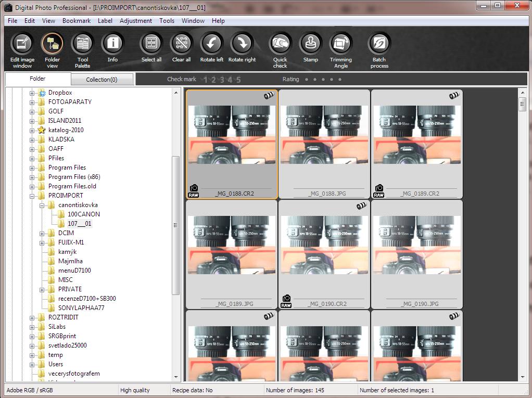Click the folder pane splitter handle
Image resolution: width=532 pixels, height=398 pixels.
click(183, 235)
